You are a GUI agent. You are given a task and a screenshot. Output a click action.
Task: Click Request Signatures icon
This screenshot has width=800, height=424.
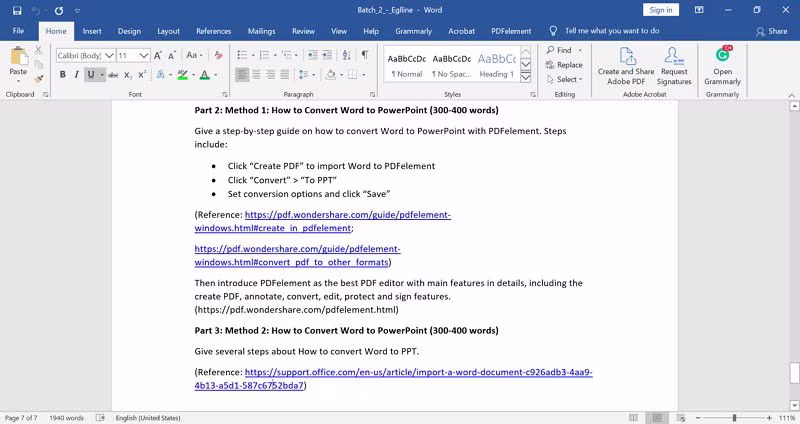[673, 66]
